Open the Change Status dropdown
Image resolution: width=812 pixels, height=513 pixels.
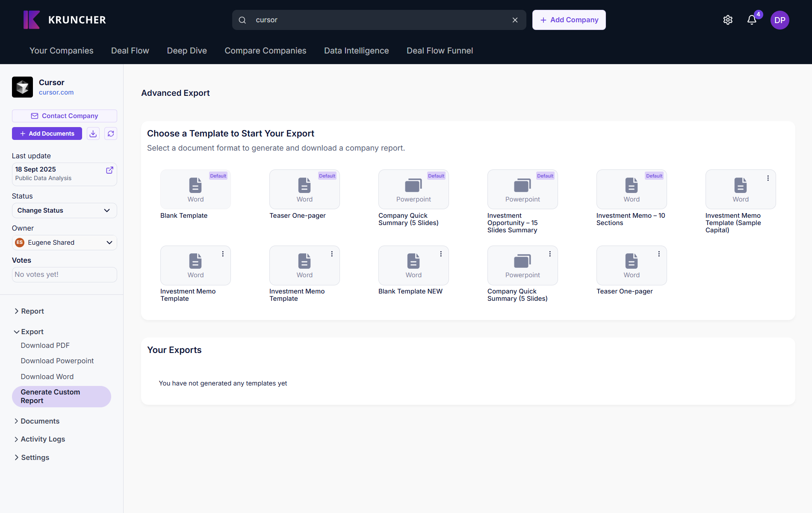point(64,211)
